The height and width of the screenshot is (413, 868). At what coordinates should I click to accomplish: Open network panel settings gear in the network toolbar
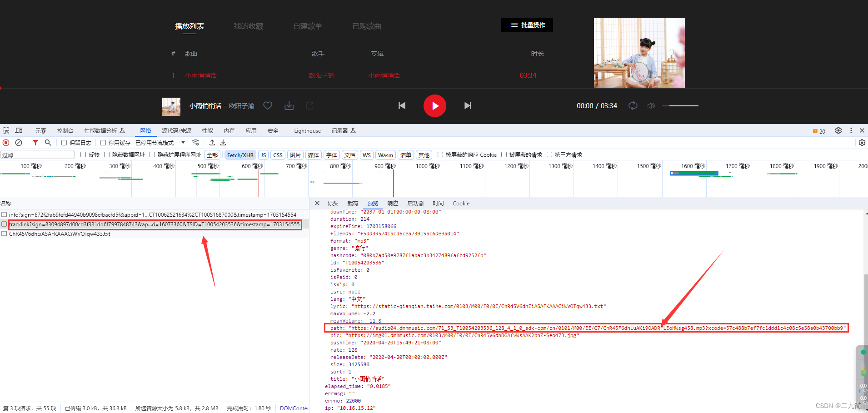tap(862, 143)
